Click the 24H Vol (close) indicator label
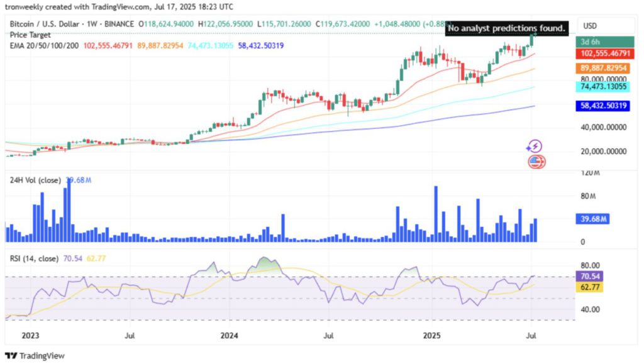 pos(35,181)
